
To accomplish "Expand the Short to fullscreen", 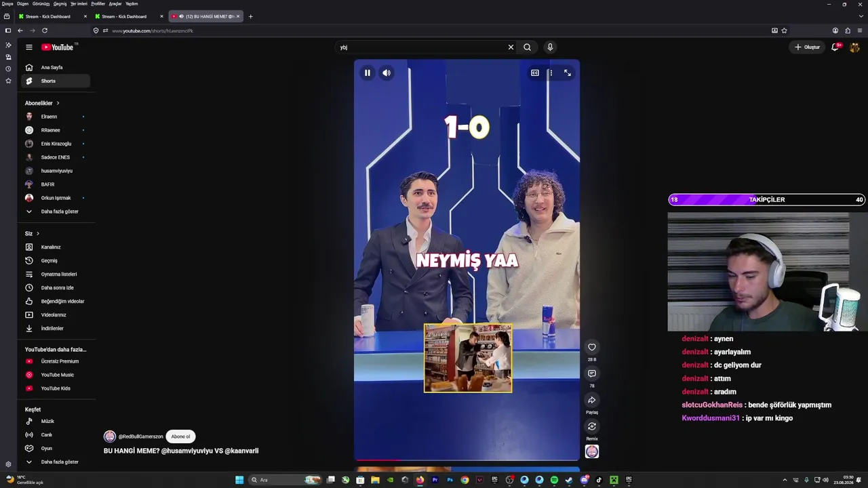I will pos(568,73).
